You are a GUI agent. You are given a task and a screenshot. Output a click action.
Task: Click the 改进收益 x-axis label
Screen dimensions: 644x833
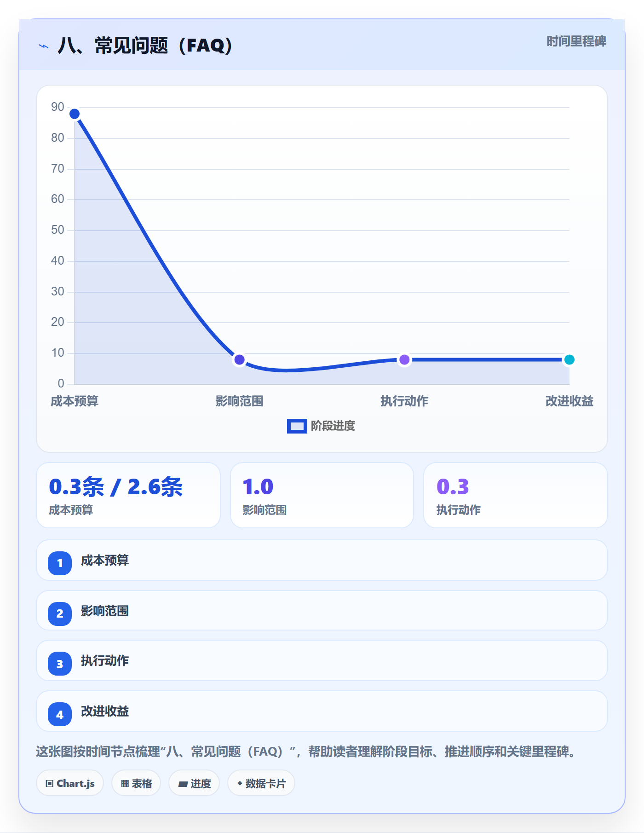(569, 401)
